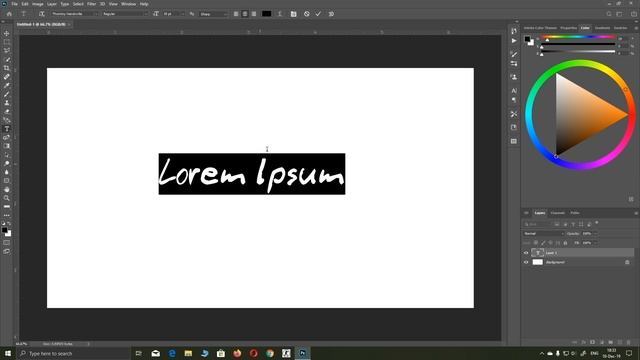The width and height of the screenshot is (640, 360).
Task: Select the Eraser tool
Action: click(7, 111)
